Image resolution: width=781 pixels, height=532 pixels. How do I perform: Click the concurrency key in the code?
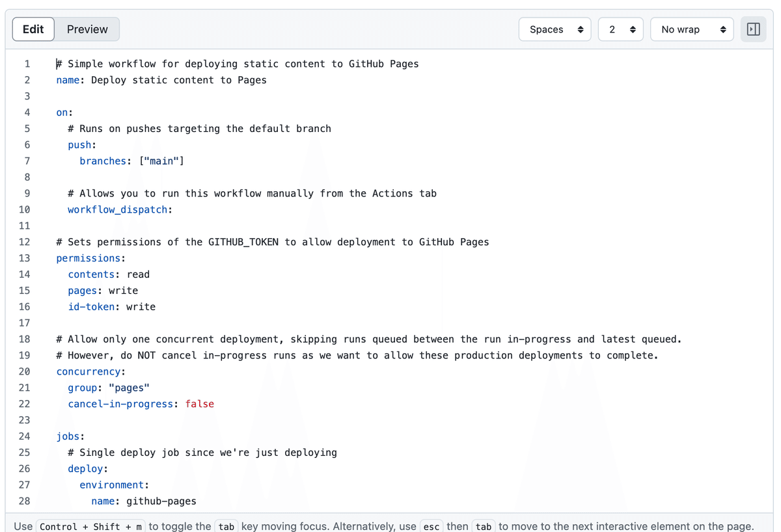pyautogui.click(x=89, y=371)
